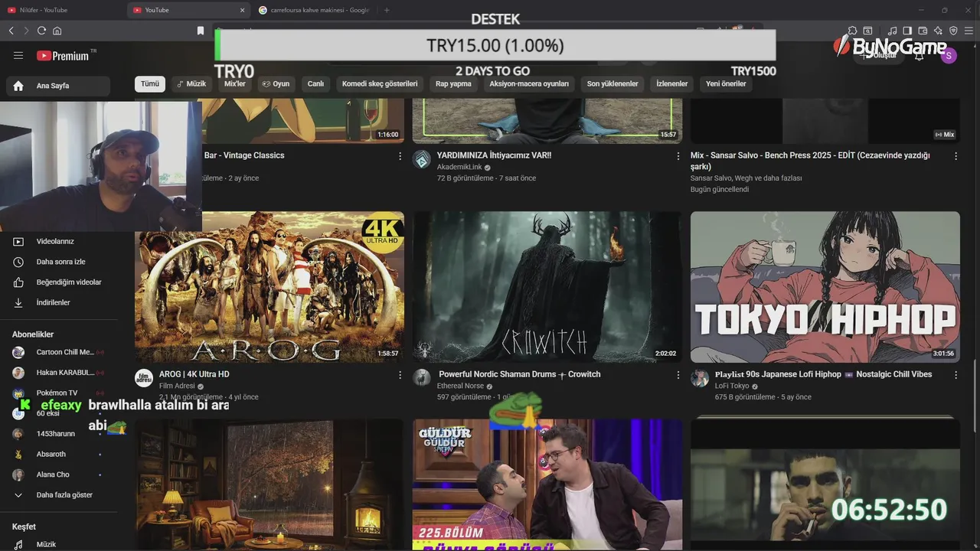Open LoFi Tokyo channel avatar
Screen dimensions: 980x551
point(700,378)
